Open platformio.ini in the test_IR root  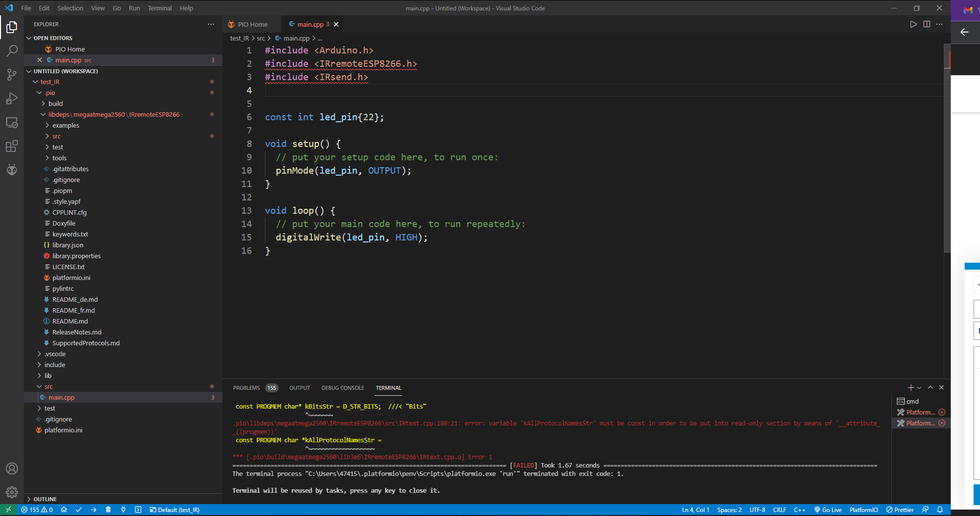tap(63, 430)
